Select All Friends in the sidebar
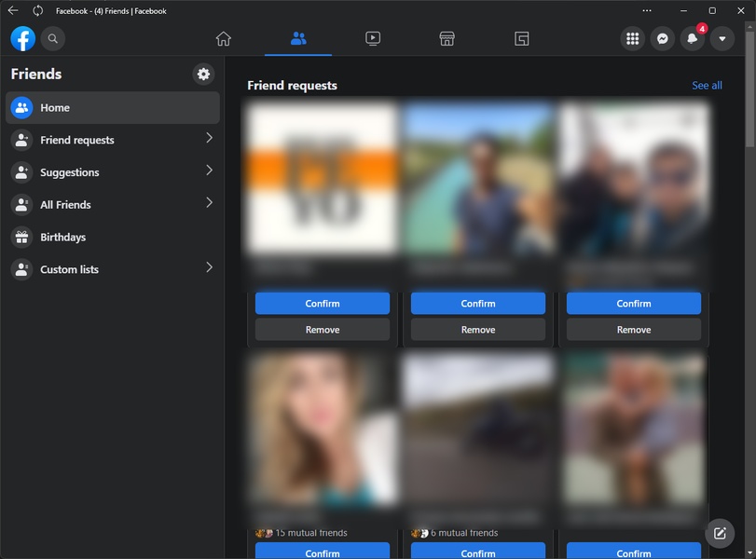This screenshot has width=756, height=559. [x=65, y=205]
